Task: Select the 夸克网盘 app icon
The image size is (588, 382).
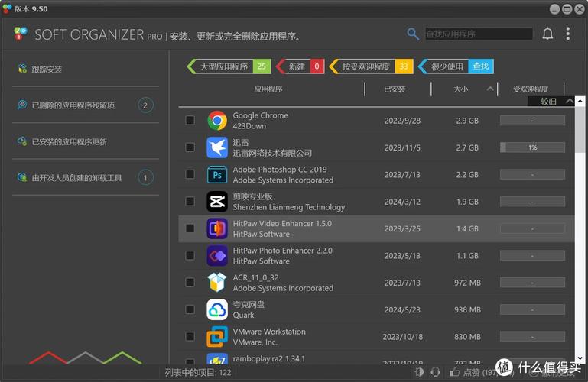Action: 217,309
